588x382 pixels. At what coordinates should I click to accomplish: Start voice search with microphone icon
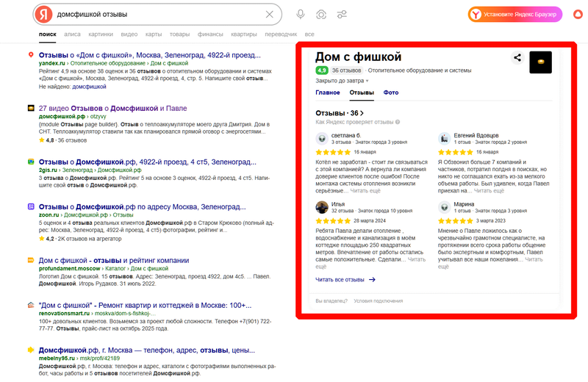coord(301,14)
